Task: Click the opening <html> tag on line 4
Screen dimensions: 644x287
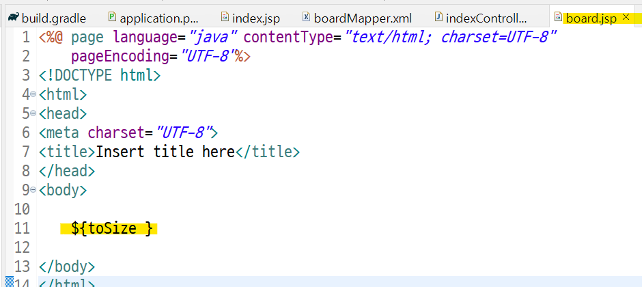Action: (x=63, y=95)
